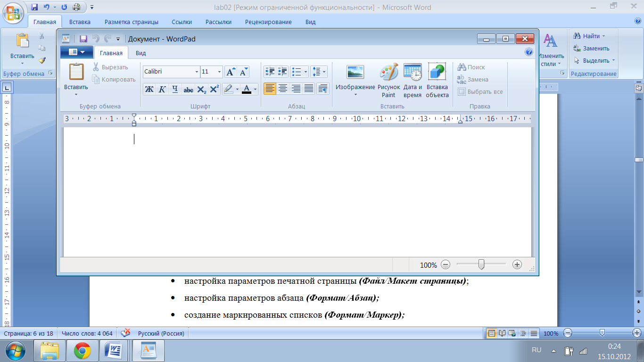This screenshot has width=644, height=362.
Task: Open the Вставка tab in Microsoft Word
Action: pyautogui.click(x=80, y=22)
